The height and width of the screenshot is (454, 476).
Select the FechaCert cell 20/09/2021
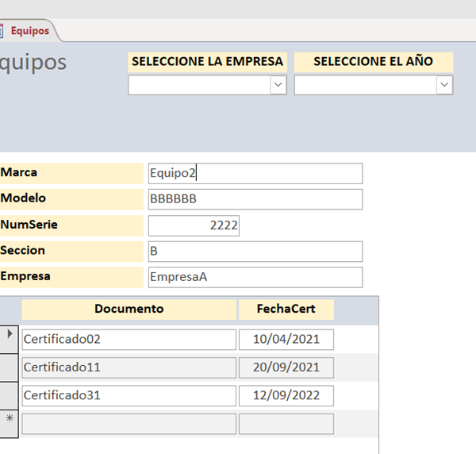click(286, 367)
